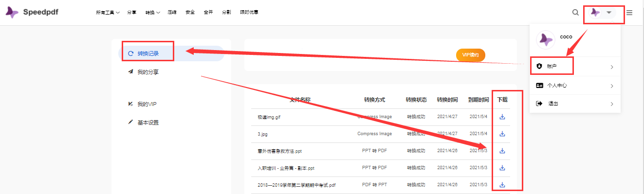Expand the avatar dropdown caret
Viewport: 644px width, 194px height.
click(x=609, y=13)
